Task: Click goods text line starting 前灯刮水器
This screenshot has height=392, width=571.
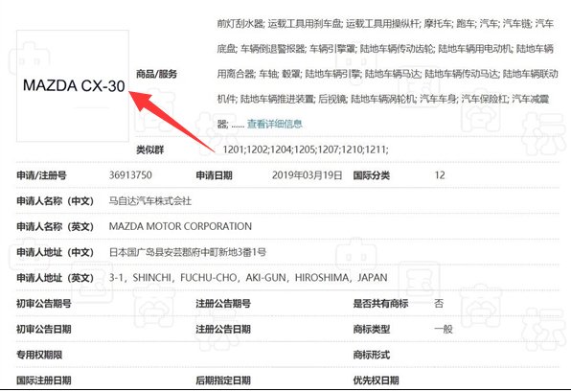Action: 385,24
